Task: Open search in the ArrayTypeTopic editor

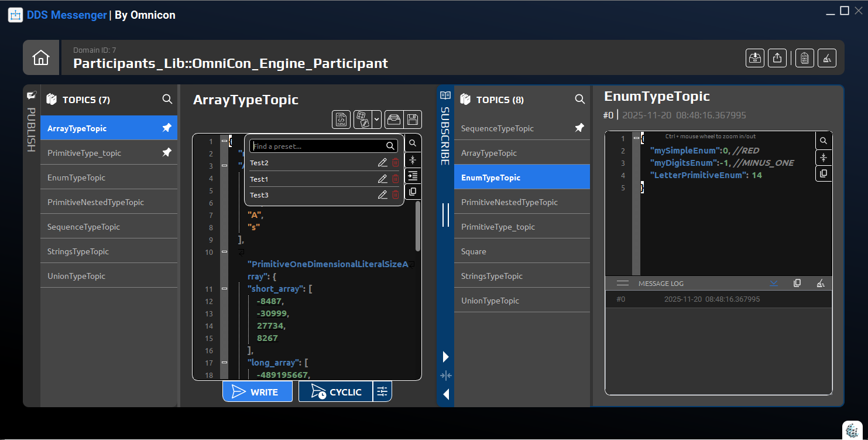Action: pos(413,142)
